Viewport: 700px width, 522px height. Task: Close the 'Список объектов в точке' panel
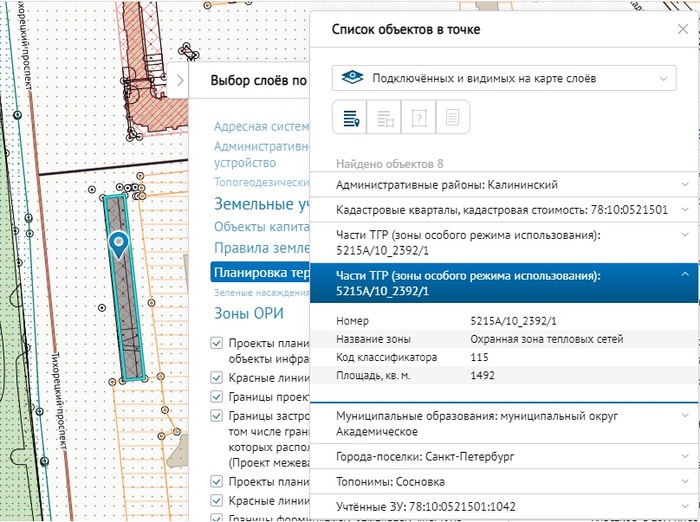click(x=683, y=29)
